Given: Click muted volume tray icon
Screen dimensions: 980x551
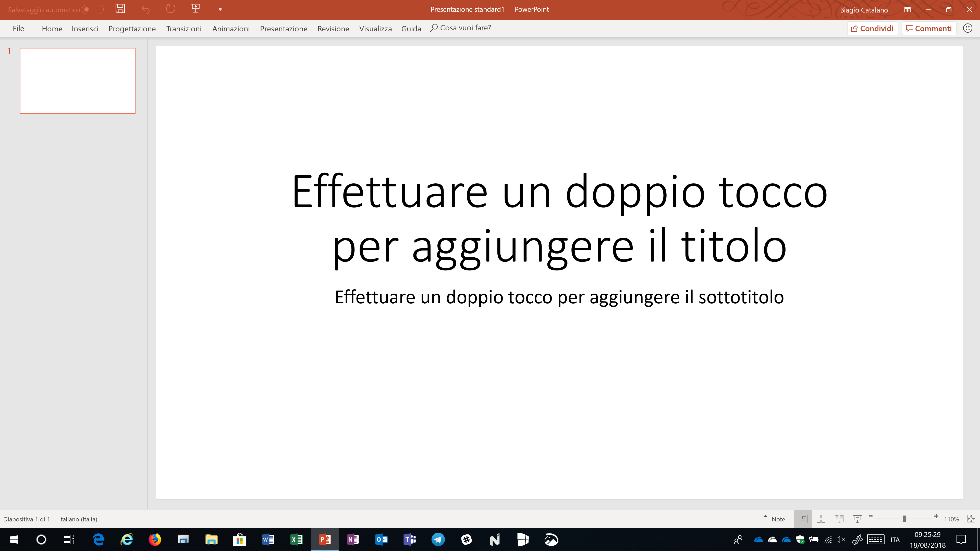Looking at the screenshot, I should point(841,540).
